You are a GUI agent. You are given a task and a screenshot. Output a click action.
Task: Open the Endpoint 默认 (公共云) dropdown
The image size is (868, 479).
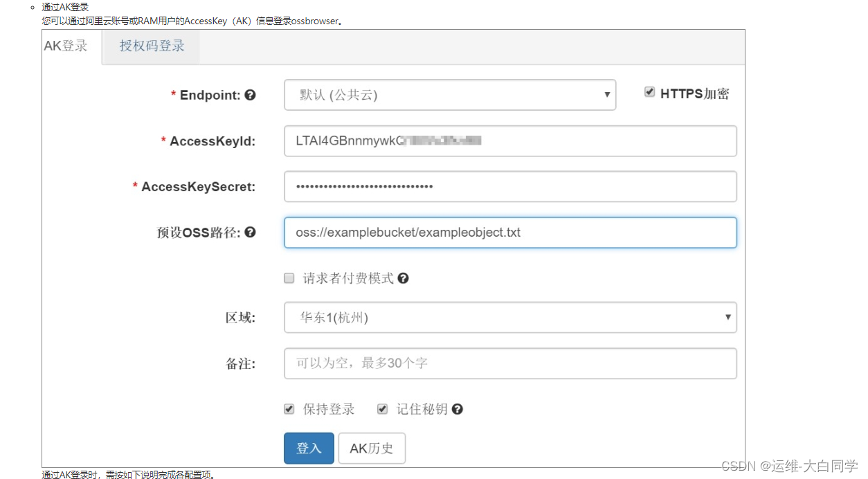pos(450,95)
